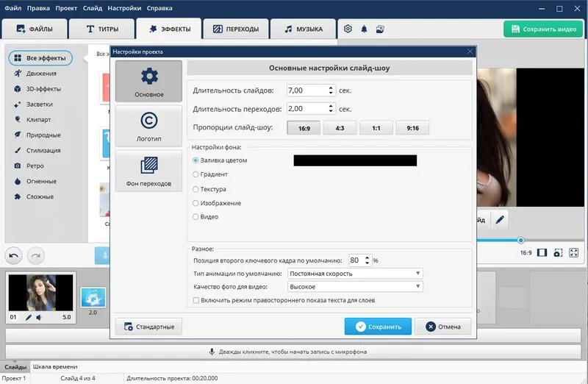
Task: Select Градиент background option
Action: coord(196,174)
